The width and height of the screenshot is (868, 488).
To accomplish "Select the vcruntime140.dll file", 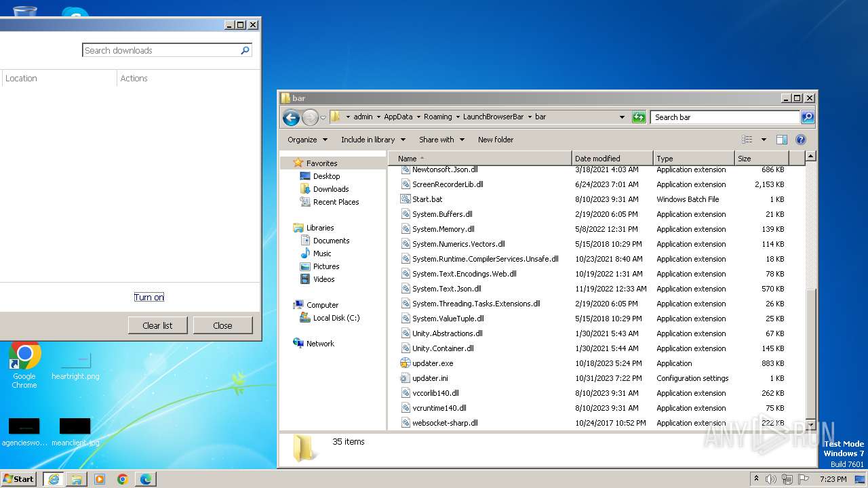I will [439, 408].
